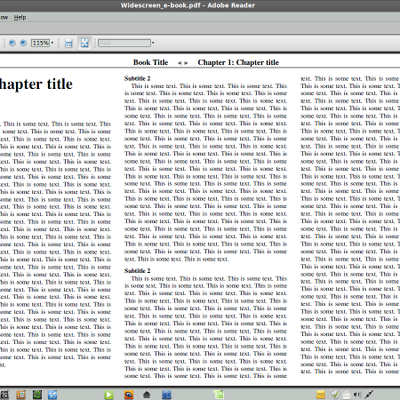Enable scrolling page fit-width mode icon
400x400 pixels.
[x=69, y=43]
